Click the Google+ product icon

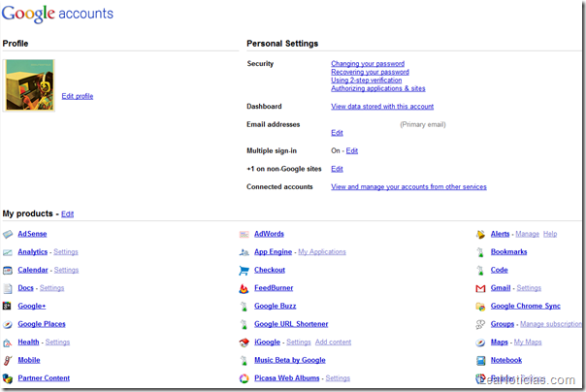[x=7, y=306]
